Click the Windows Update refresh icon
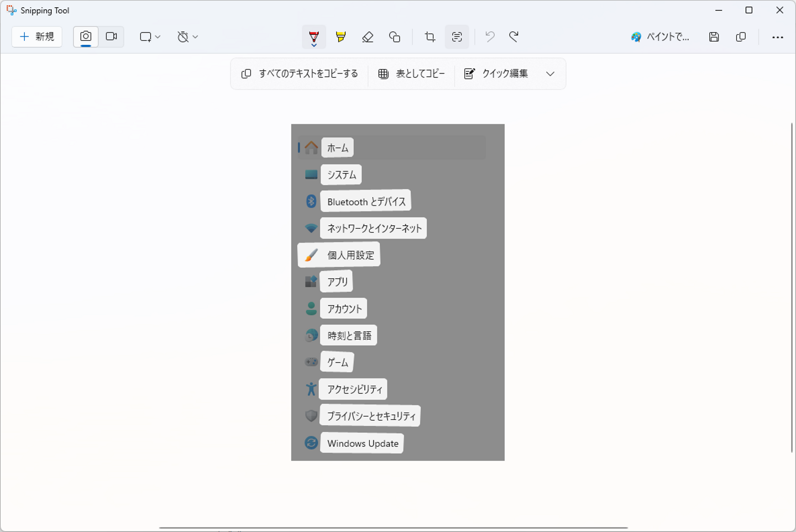 [311, 443]
